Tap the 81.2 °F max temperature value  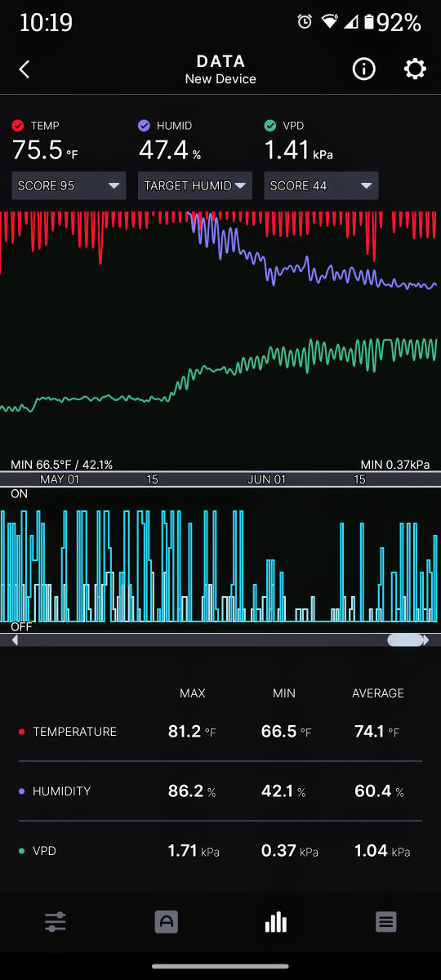[192, 732]
